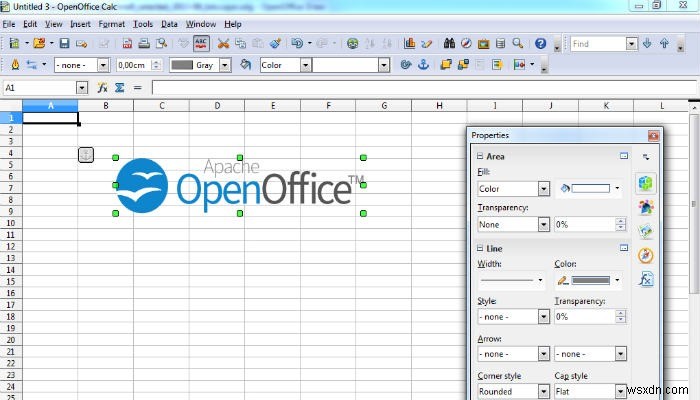The height and width of the screenshot is (400, 700).
Task: Click the Sum sigma icon
Action: (x=119, y=88)
